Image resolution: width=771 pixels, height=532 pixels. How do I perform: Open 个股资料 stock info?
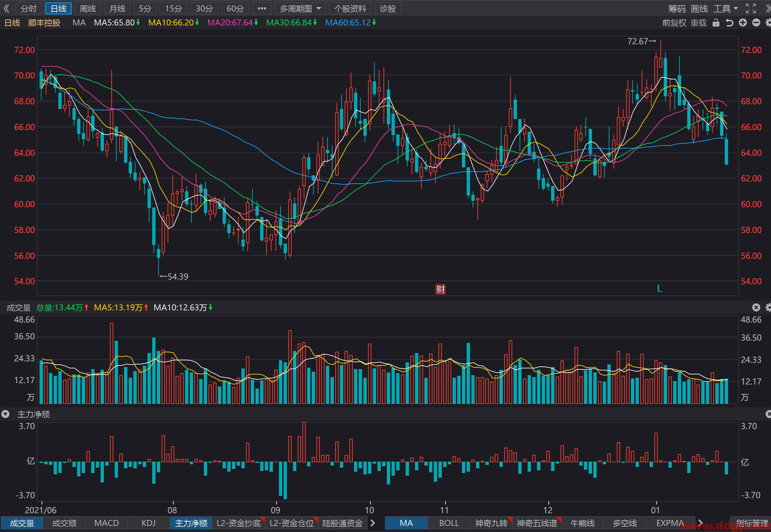point(350,9)
